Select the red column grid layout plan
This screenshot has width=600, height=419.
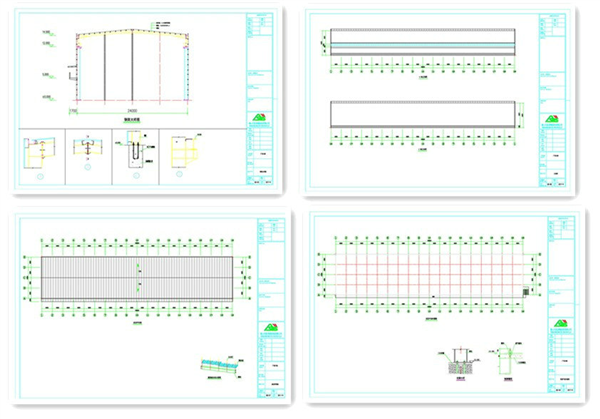coord(429,275)
